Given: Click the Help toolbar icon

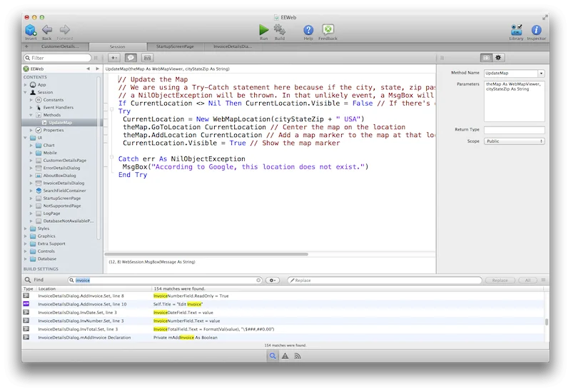Looking at the screenshot, I should [308, 30].
